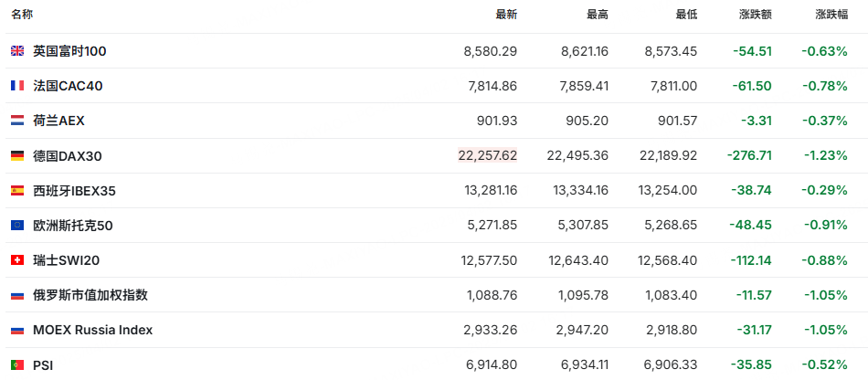Click the Swiss flag icon beside 瑞士SWI20
This screenshot has height=380, width=868.
17,260
